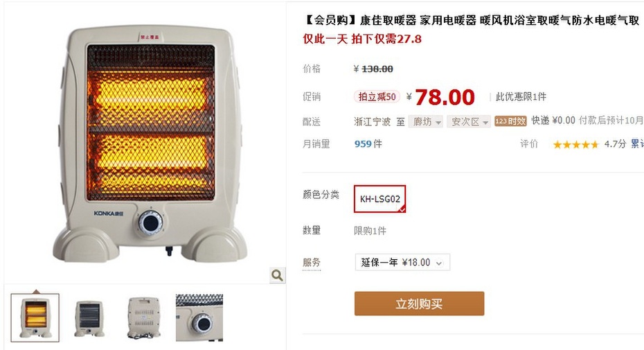Select the fourth knob close-up thumbnail
The width and height of the screenshot is (644, 350).
199,317
